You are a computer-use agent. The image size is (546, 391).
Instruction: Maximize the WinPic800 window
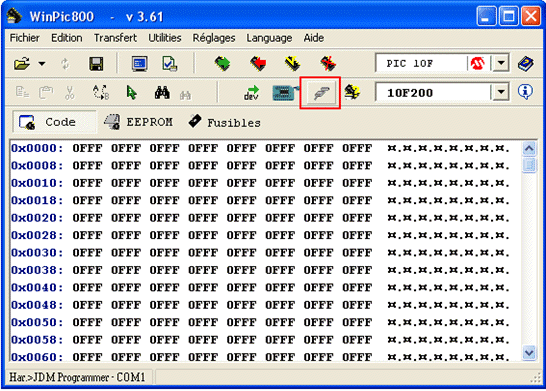click(509, 16)
